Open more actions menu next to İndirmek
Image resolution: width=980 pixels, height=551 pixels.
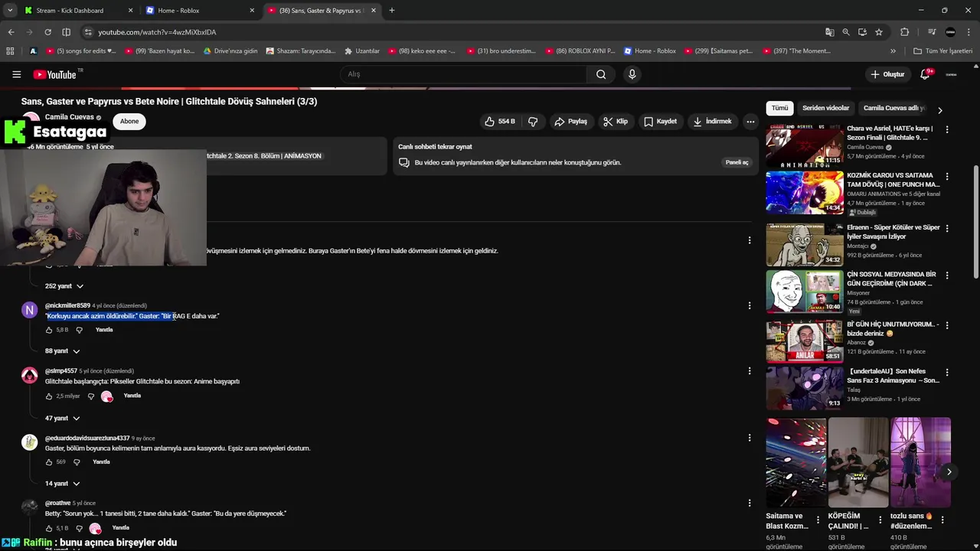click(750, 121)
